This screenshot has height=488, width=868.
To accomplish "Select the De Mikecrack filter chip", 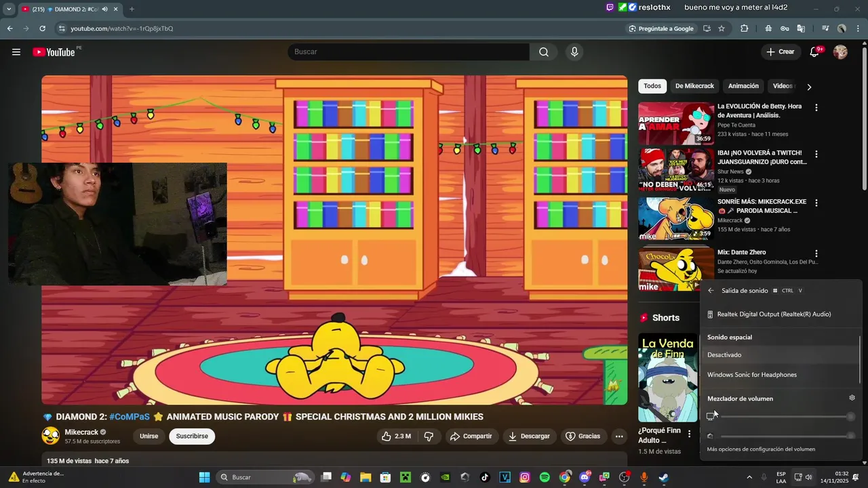I will coord(694,86).
